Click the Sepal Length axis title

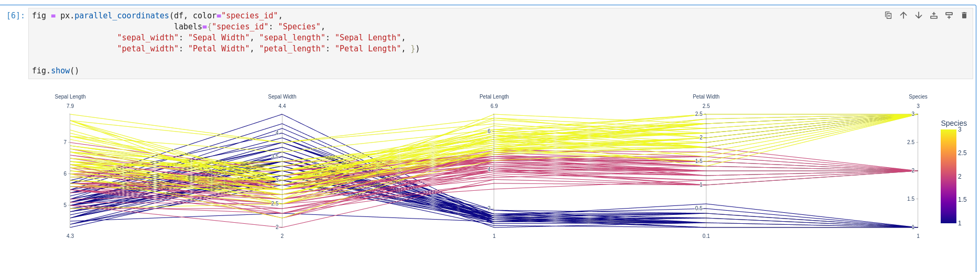[x=70, y=96]
